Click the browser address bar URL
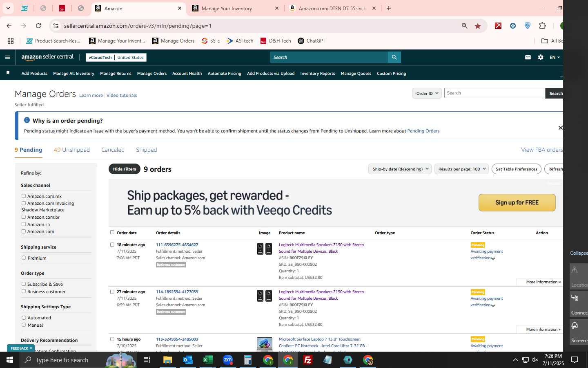Image resolution: width=588 pixels, height=368 pixels. [x=138, y=26]
